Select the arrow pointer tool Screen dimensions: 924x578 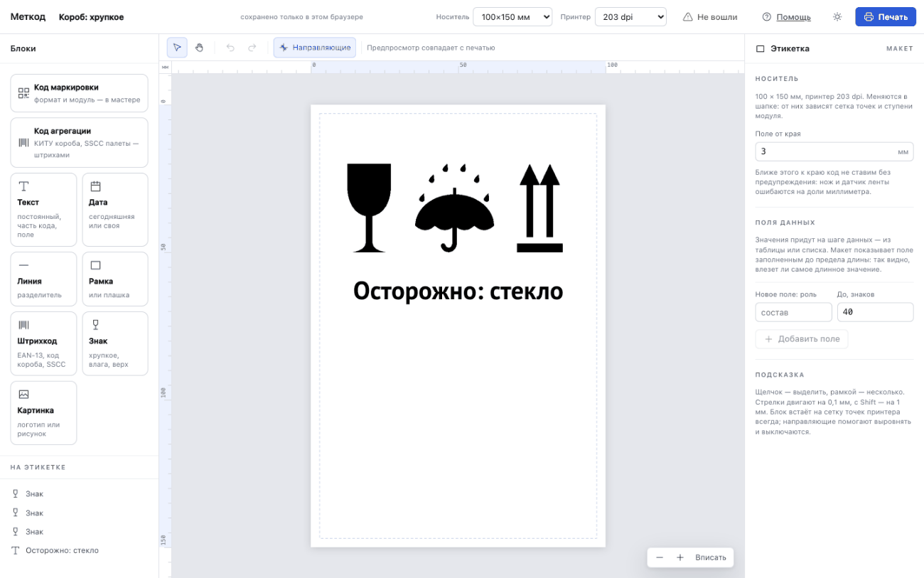(x=177, y=48)
